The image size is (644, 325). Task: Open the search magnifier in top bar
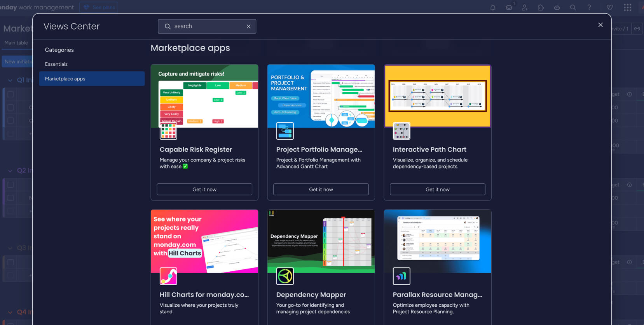(x=573, y=7)
